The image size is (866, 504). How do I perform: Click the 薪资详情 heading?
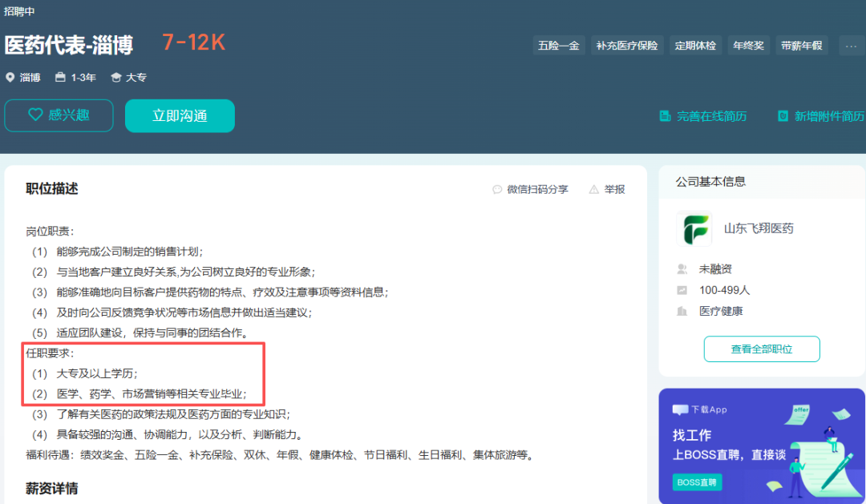[52, 489]
